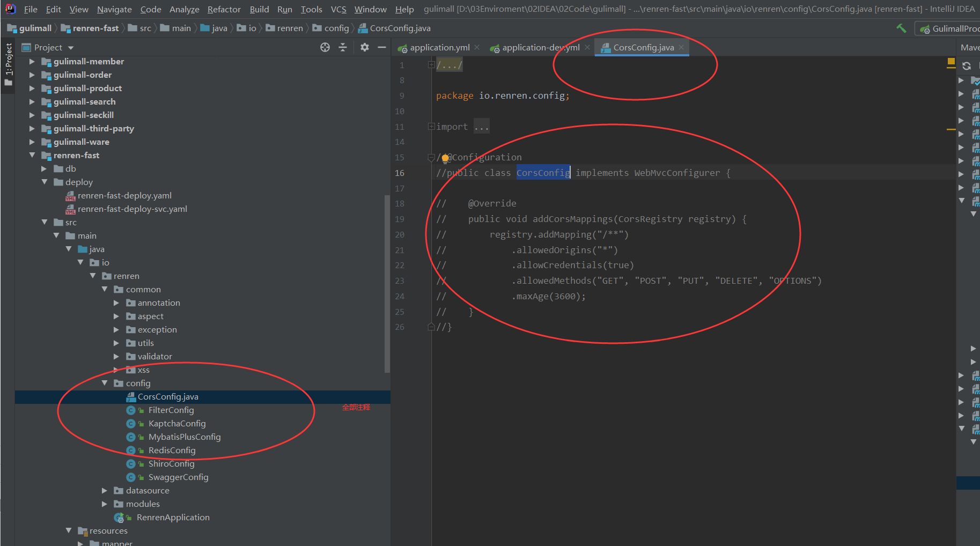Click the package io.renren.config line

[x=503, y=95]
